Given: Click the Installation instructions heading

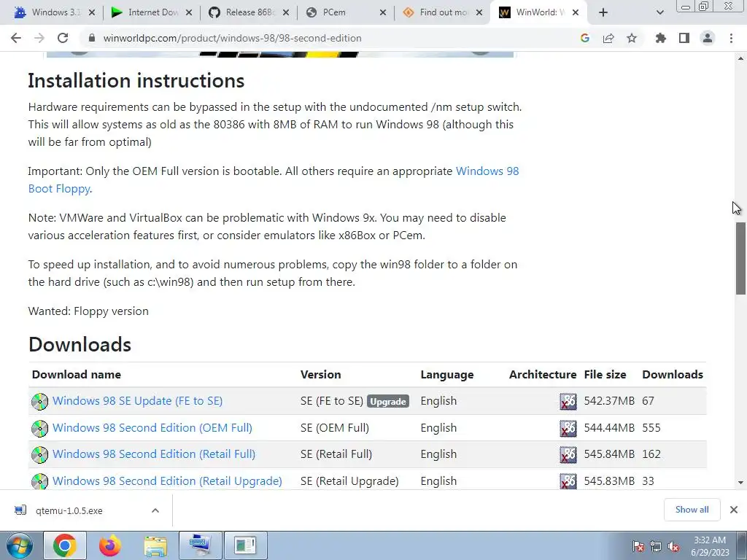Looking at the screenshot, I should tap(136, 80).
